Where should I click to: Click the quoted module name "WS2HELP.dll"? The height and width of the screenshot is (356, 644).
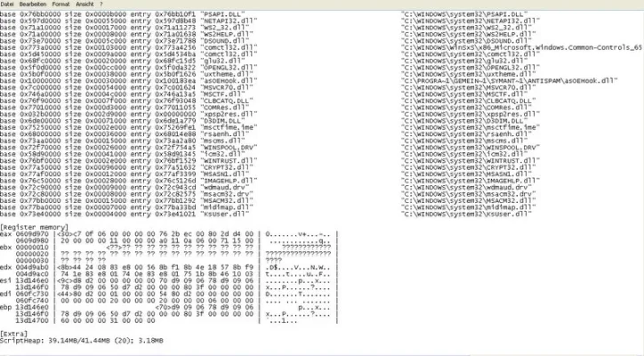tap(227, 34)
